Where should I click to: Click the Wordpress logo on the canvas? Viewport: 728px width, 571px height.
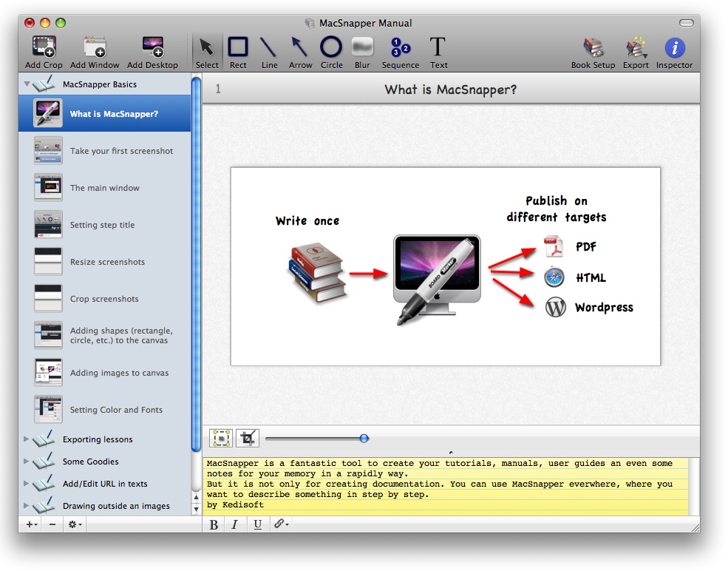click(x=555, y=307)
